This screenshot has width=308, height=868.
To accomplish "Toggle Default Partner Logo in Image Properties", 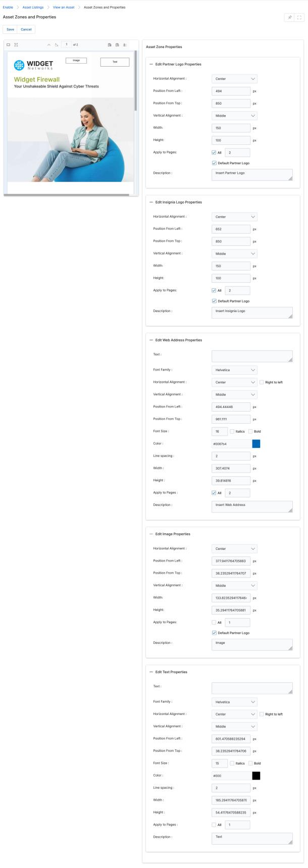I will click(214, 633).
